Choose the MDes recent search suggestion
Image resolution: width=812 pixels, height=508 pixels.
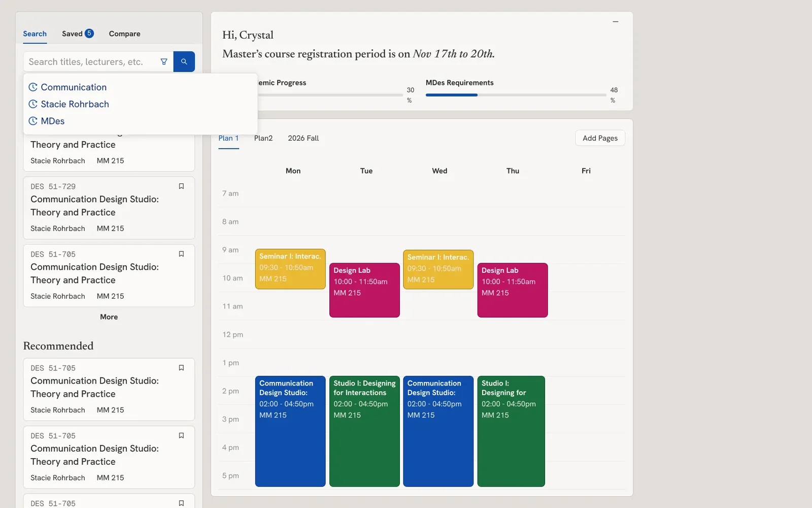click(x=53, y=121)
